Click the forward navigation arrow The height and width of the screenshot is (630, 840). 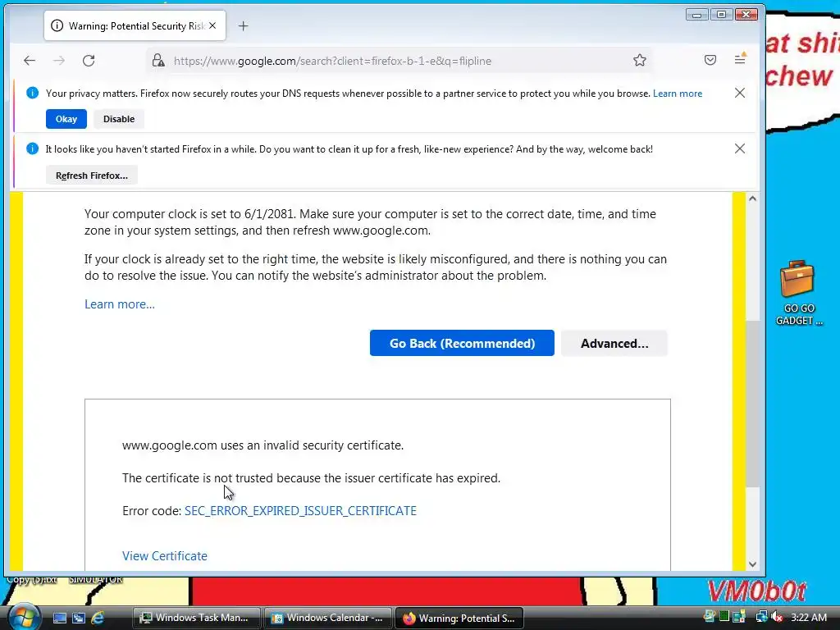tap(59, 61)
